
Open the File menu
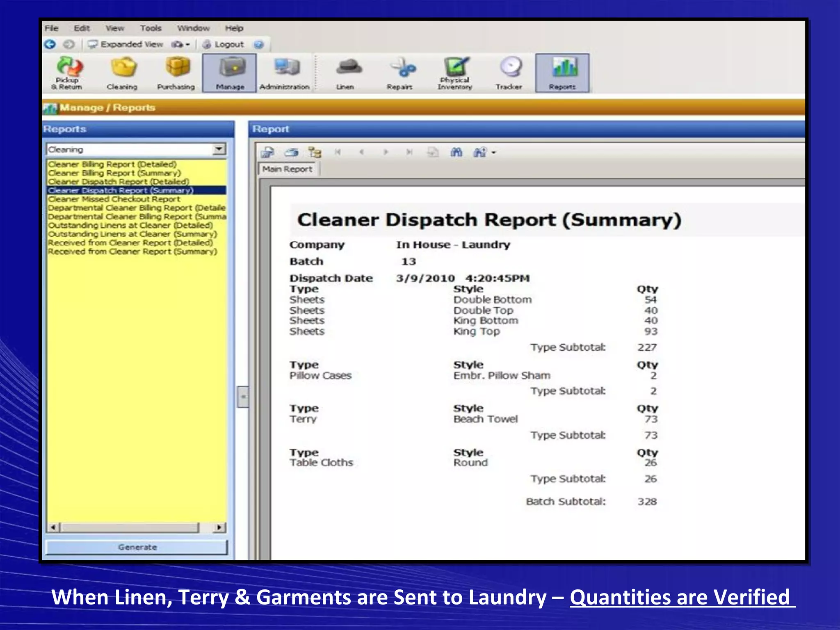(x=51, y=28)
